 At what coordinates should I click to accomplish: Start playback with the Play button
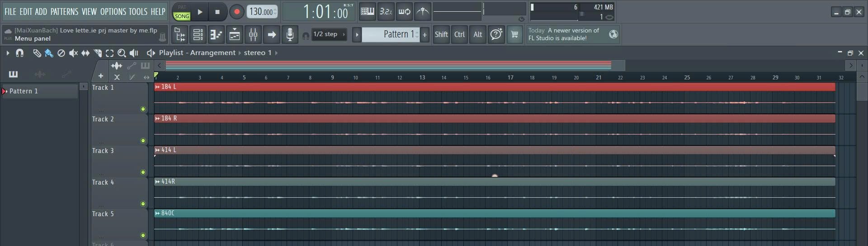coord(200,12)
